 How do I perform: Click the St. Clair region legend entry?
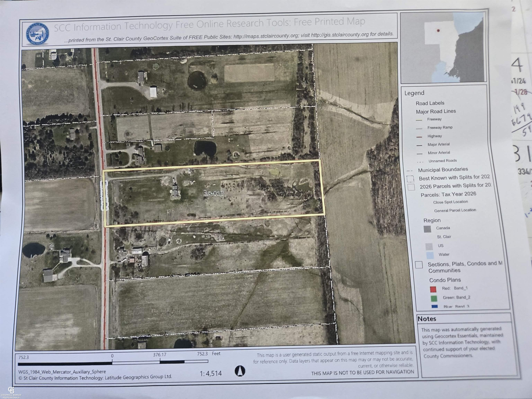444,237
